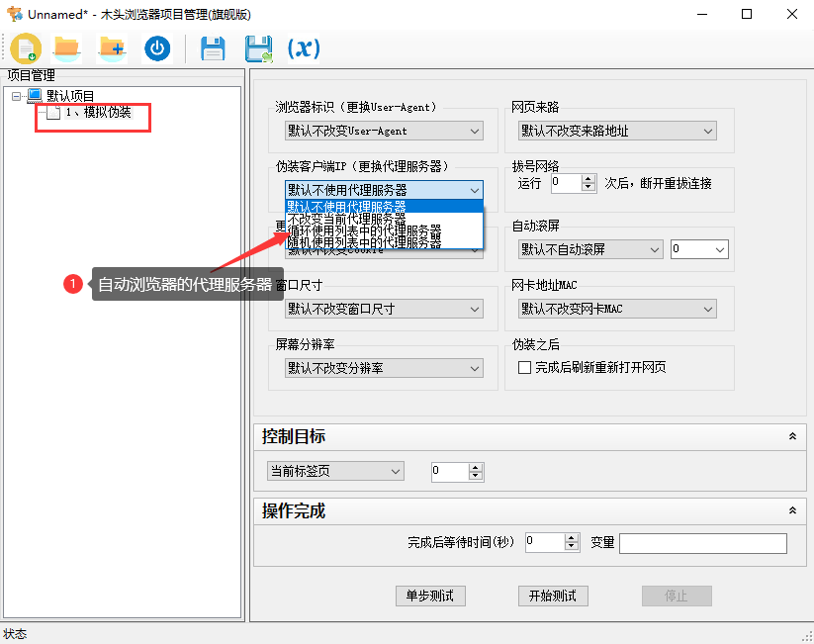Viewport: 814px width, 644px height.
Task: Collapse the 控制目标 section
Action: click(x=792, y=436)
